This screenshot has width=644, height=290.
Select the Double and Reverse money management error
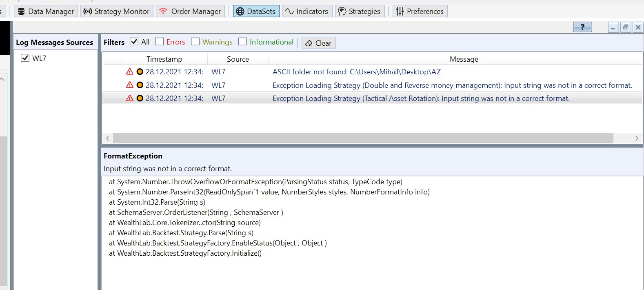(452, 85)
